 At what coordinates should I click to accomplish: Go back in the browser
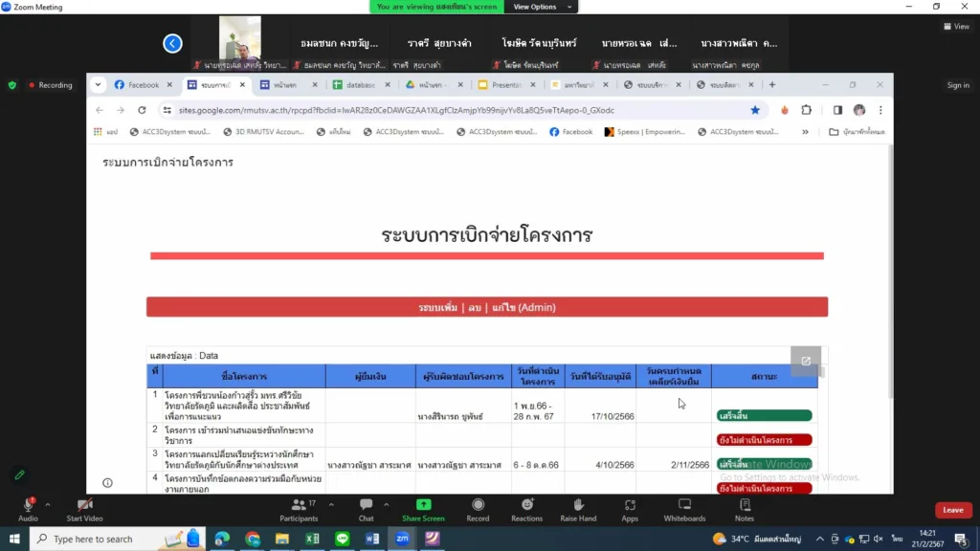[x=100, y=110]
